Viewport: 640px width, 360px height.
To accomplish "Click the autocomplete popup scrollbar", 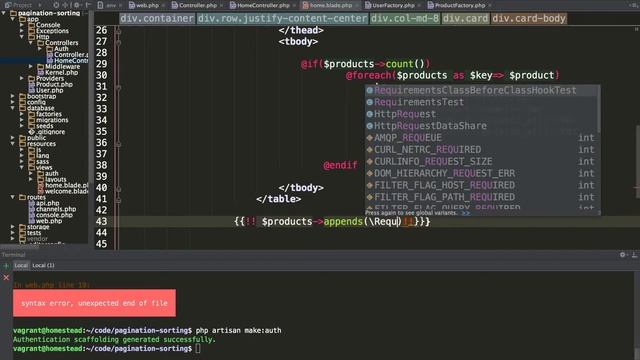I will click(599, 108).
